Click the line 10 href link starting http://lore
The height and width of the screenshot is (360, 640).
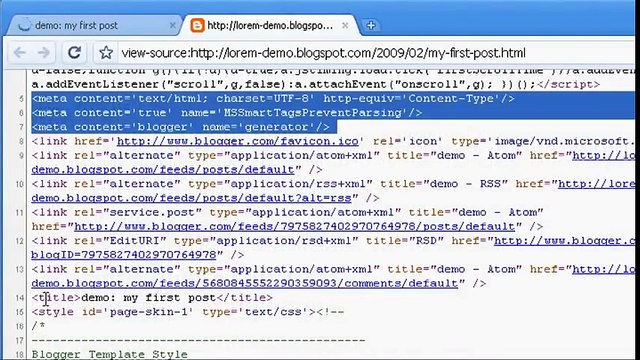(596, 184)
